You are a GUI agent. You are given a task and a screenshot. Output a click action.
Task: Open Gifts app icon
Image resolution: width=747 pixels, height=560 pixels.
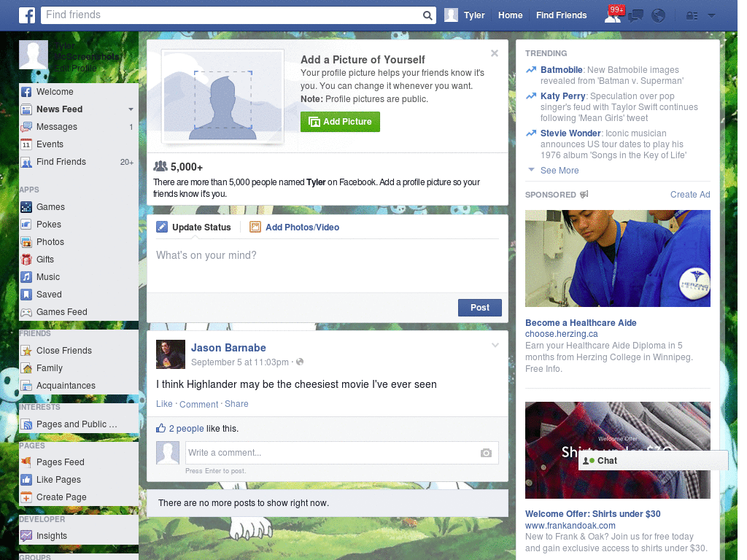click(x=26, y=260)
